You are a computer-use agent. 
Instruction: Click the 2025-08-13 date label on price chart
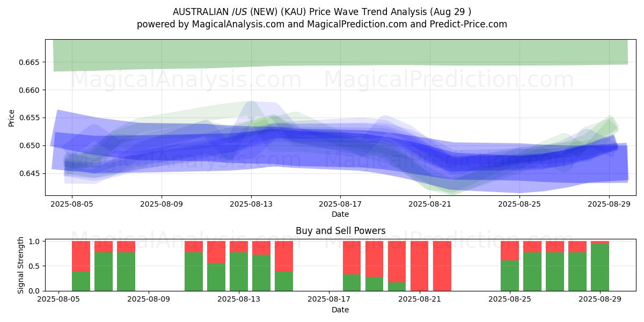tap(251, 204)
